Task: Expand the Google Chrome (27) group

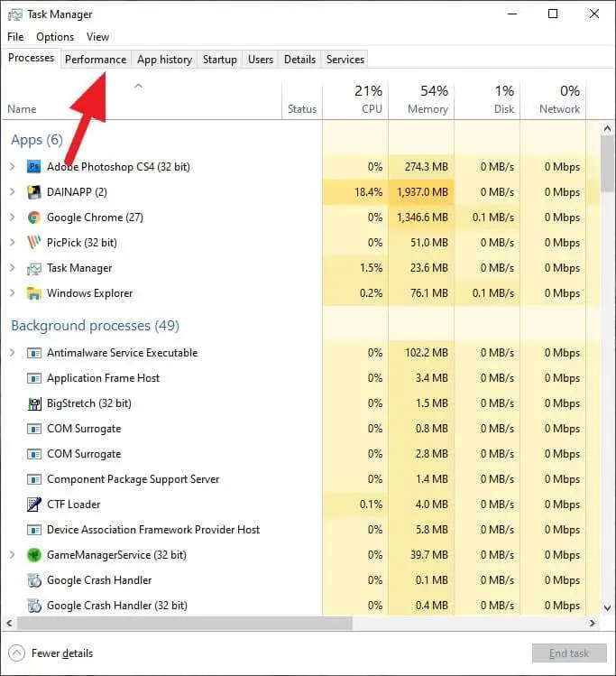Action: click(x=12, y=218)
